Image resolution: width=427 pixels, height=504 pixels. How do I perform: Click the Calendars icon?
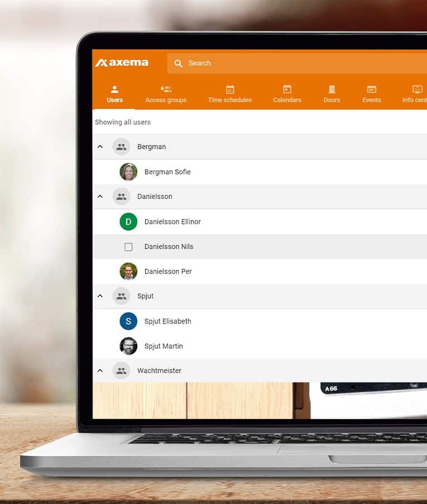point(287,89)
